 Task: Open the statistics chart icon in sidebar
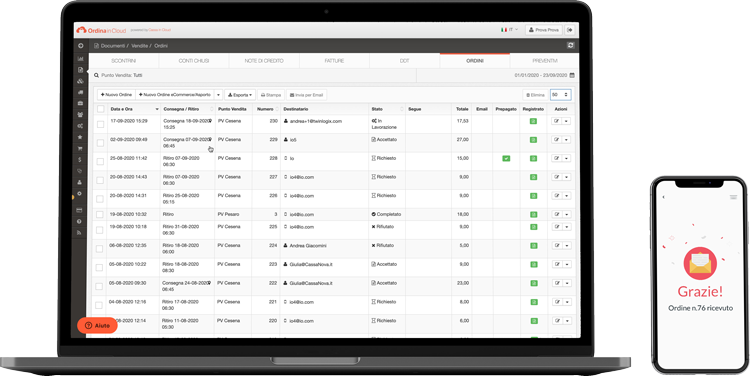[x=80, y=58]
